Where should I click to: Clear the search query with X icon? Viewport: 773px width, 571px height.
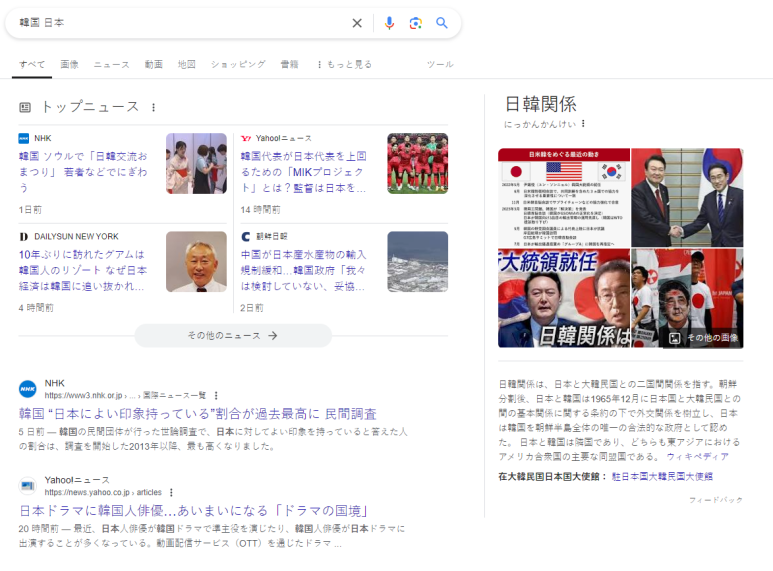click(357, 23)
